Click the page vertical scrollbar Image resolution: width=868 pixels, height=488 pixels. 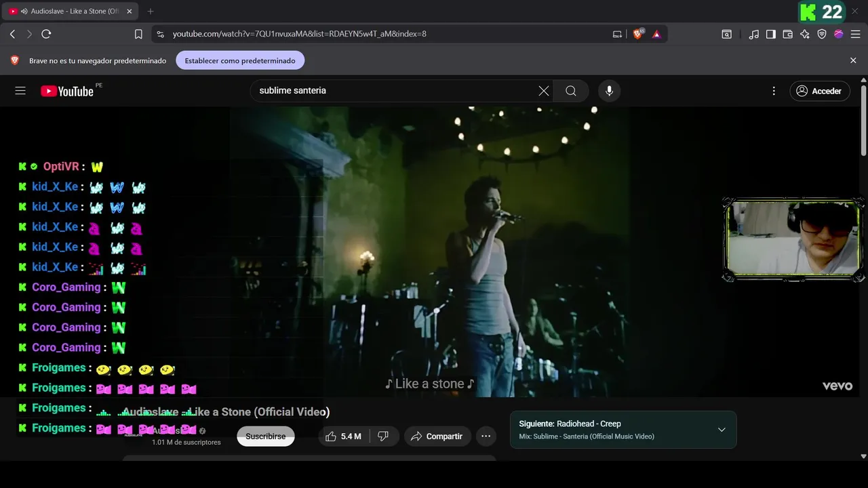click(x=863, y=122)
